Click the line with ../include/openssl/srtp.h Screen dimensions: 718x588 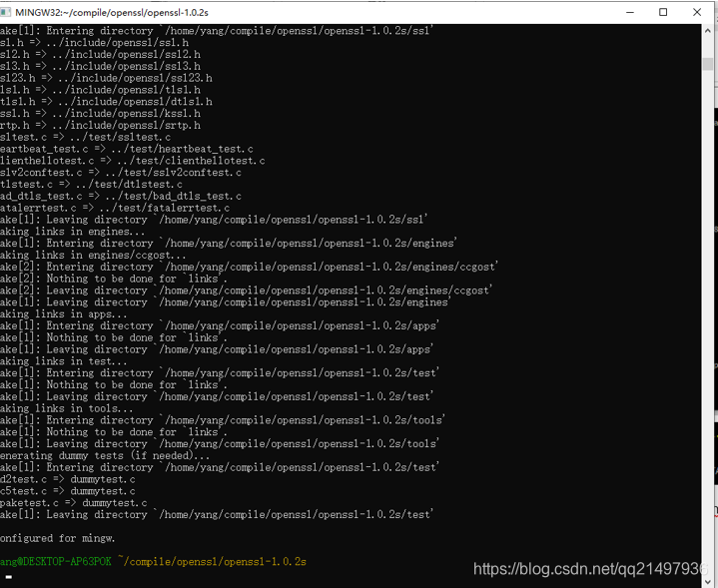[x=100, y=126]
